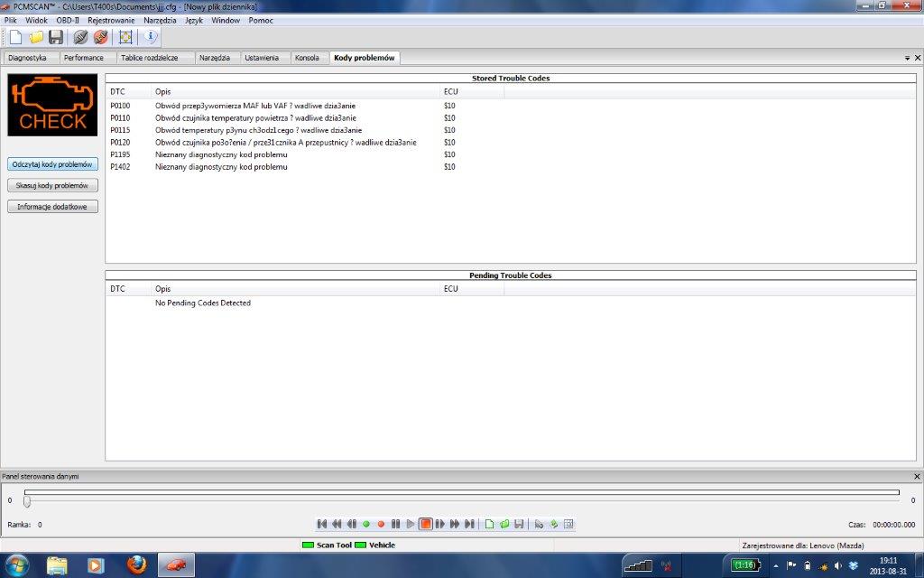Switch to the Diagnostyka tab
Image resolution: width=924 pixels, height=578 pixels.
coord(27,58)
